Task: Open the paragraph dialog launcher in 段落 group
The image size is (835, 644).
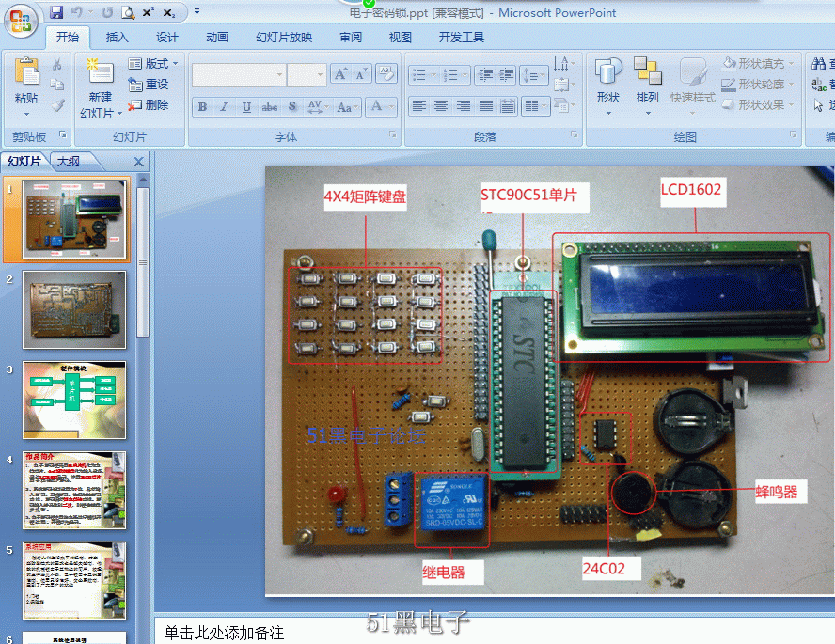Action: click(575, 135)
